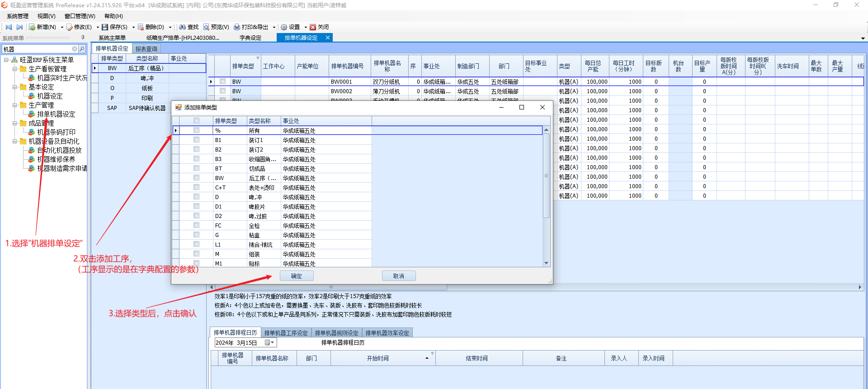Open the 视图(V) menu

(47, 16)
